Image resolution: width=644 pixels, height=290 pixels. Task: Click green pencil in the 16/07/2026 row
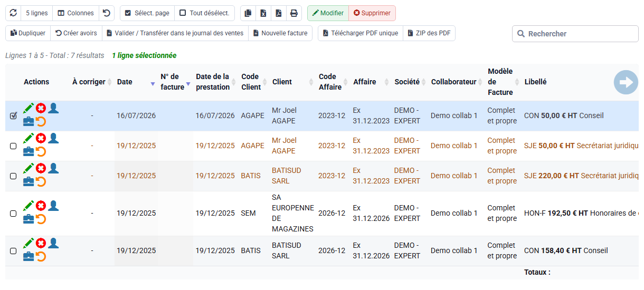(x=29, y=108)
